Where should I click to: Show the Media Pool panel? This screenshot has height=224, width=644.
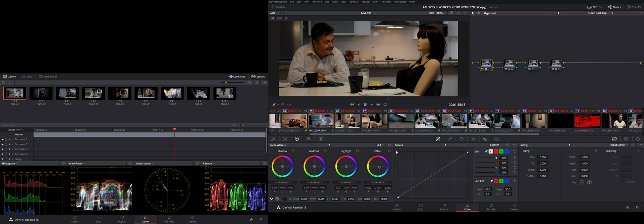click(x=48, y=77)
